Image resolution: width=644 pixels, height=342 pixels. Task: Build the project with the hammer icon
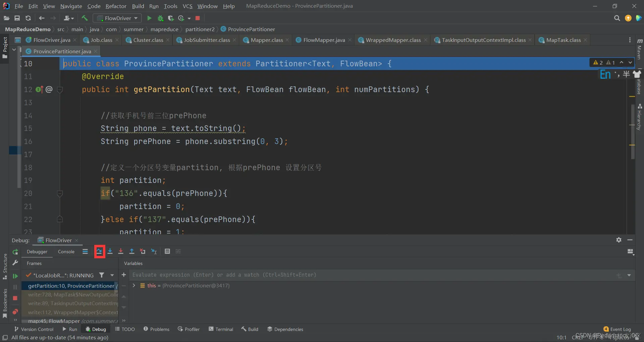[x=84, y=18]
